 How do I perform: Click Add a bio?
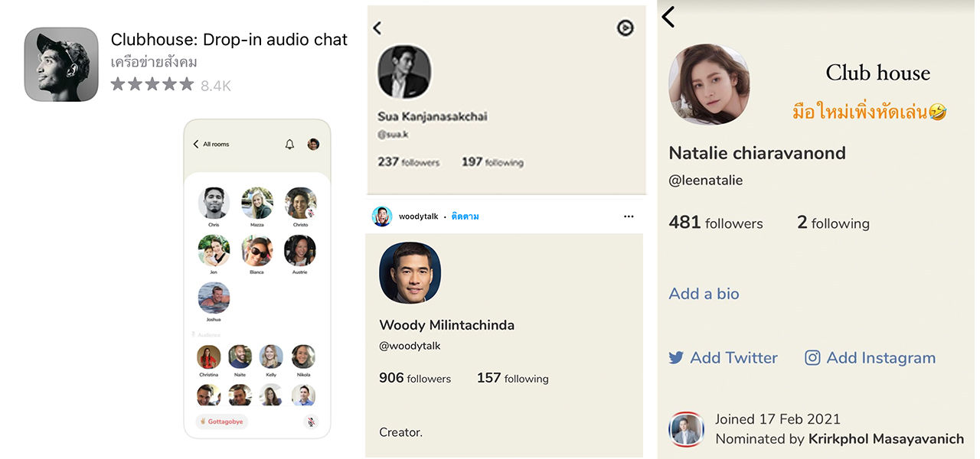click(x=704, y=294)
